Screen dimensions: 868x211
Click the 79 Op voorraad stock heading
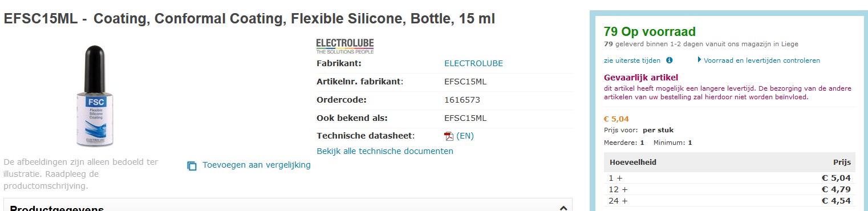coord(650,32)
